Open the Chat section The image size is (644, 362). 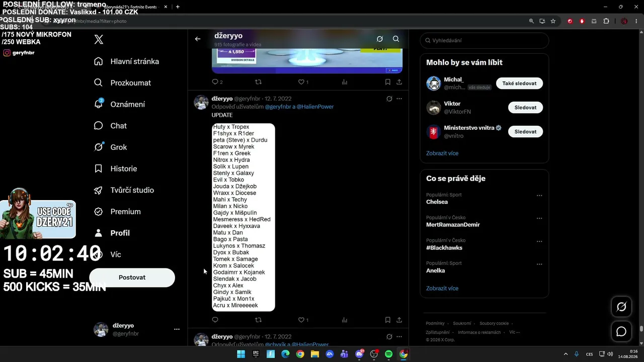(x=111, y=126)
